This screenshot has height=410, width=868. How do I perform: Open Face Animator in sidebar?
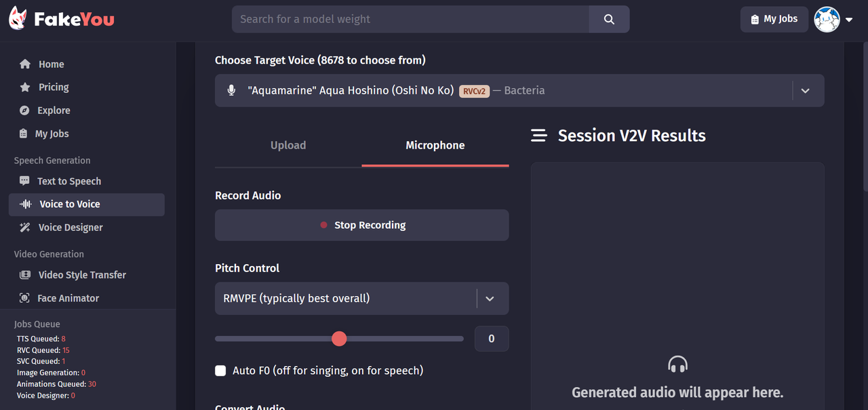pos(68,298)
